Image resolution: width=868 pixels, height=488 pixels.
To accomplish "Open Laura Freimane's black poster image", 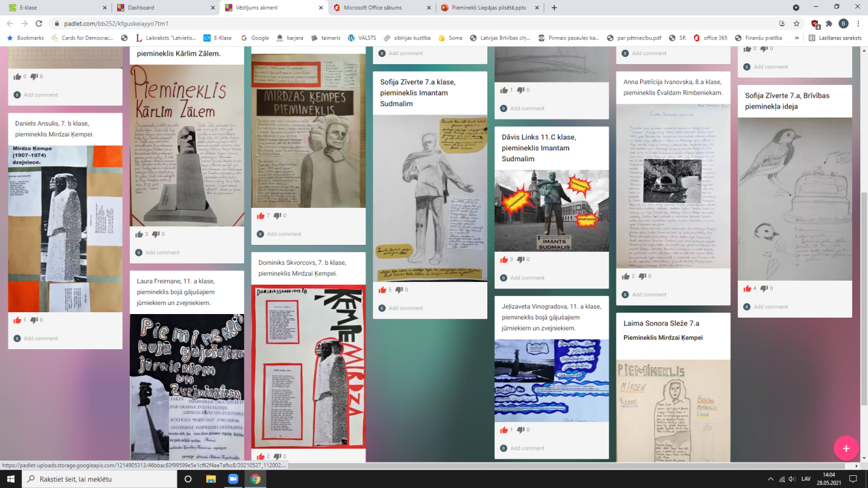I will click(187, 386).
